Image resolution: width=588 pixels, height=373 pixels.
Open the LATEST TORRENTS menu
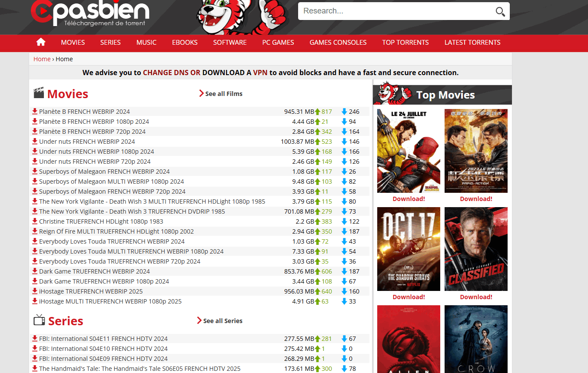[x=472, y=43]
